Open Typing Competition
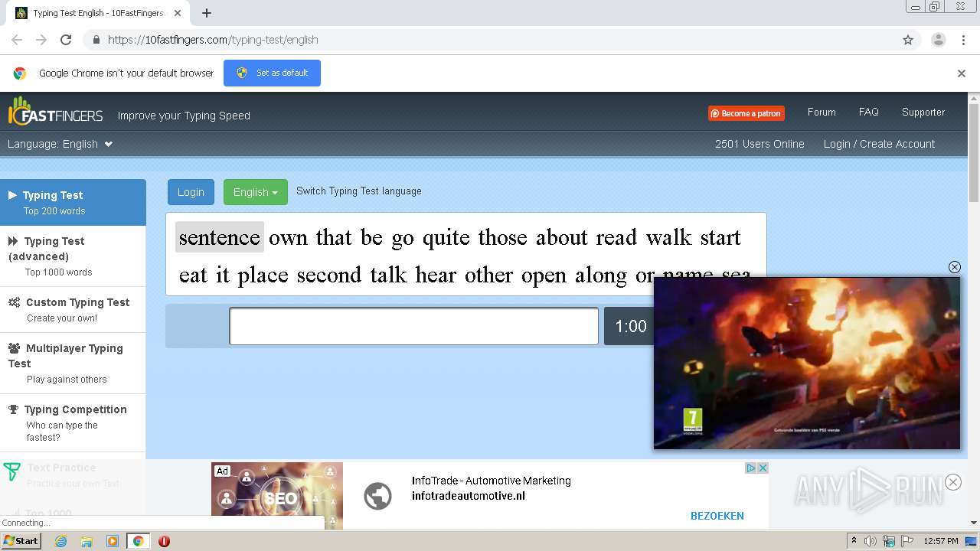 (73, 423)
